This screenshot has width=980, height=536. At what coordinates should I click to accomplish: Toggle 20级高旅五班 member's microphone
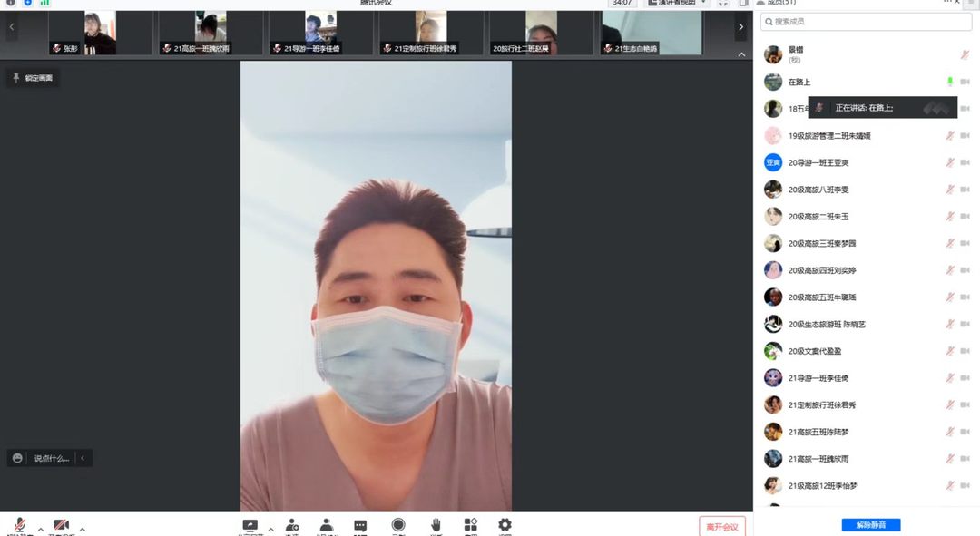[950, 297]
